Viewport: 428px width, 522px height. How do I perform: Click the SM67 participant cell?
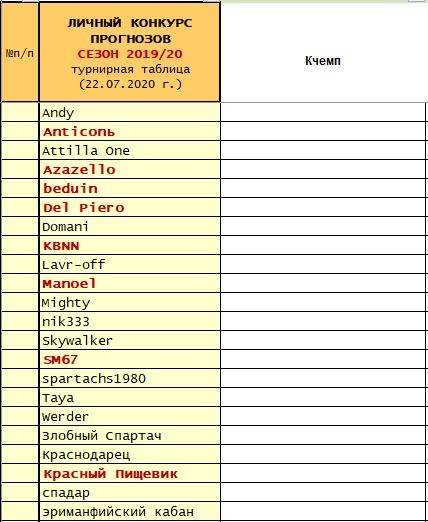pos(130,359)
